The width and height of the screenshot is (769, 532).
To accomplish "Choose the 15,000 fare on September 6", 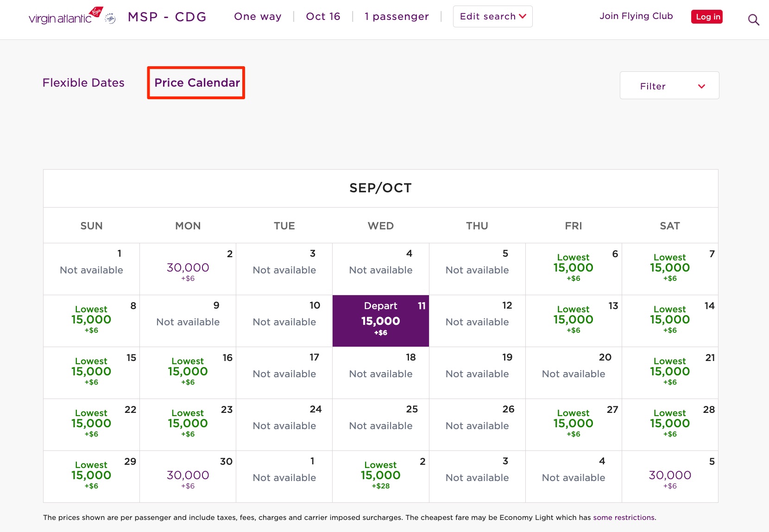I will pos(574,268).
